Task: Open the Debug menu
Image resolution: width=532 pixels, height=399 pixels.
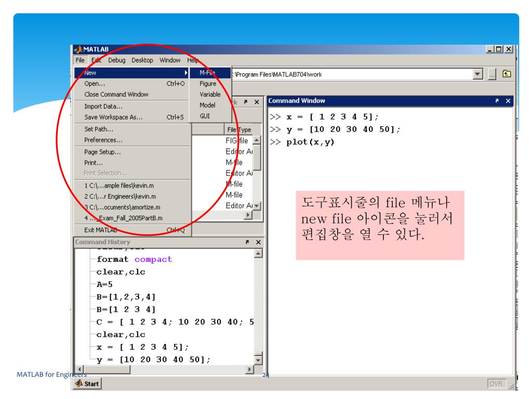Action: click(x=117, y=60)
